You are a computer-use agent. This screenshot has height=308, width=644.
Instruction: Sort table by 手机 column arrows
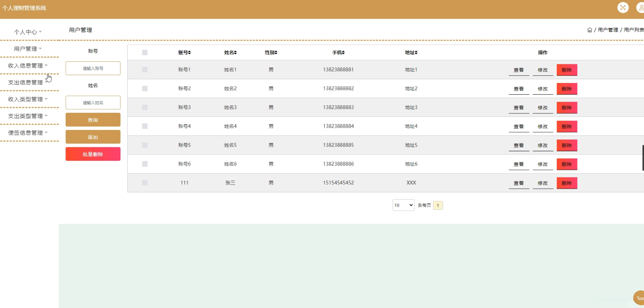tap(343, 52)
